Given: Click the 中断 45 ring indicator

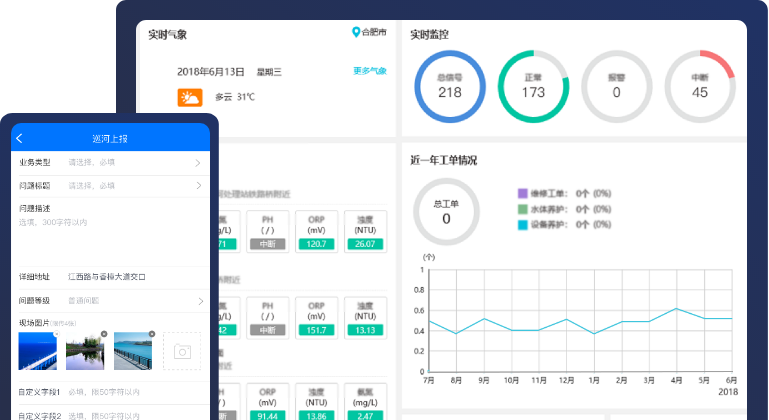Looking at the screenshot, I should point(699,85).
